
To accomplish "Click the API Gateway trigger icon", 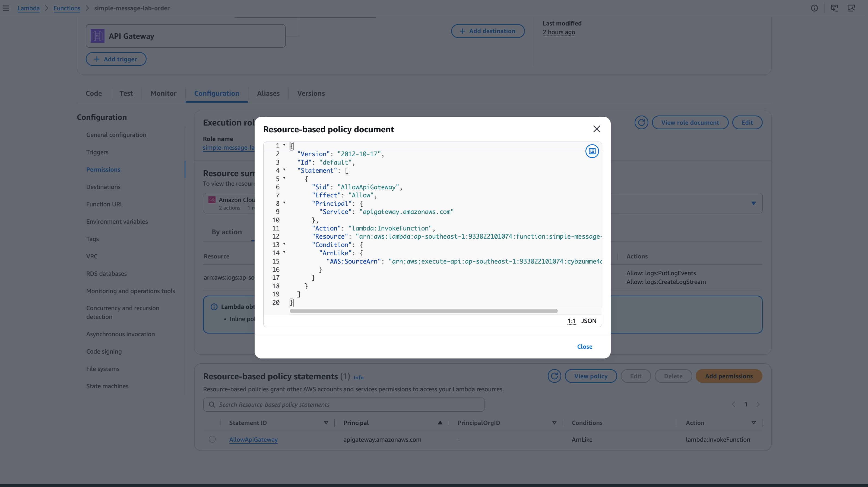I will point(97,36).
